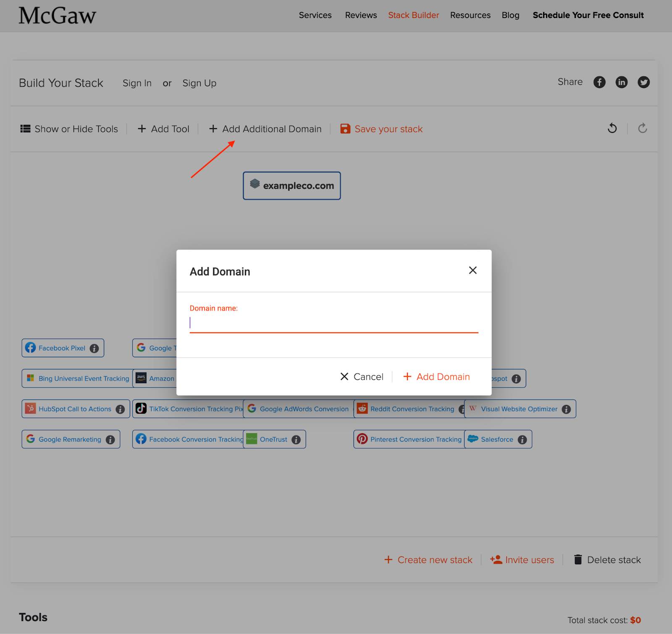Open the Sign Up link

199,83
